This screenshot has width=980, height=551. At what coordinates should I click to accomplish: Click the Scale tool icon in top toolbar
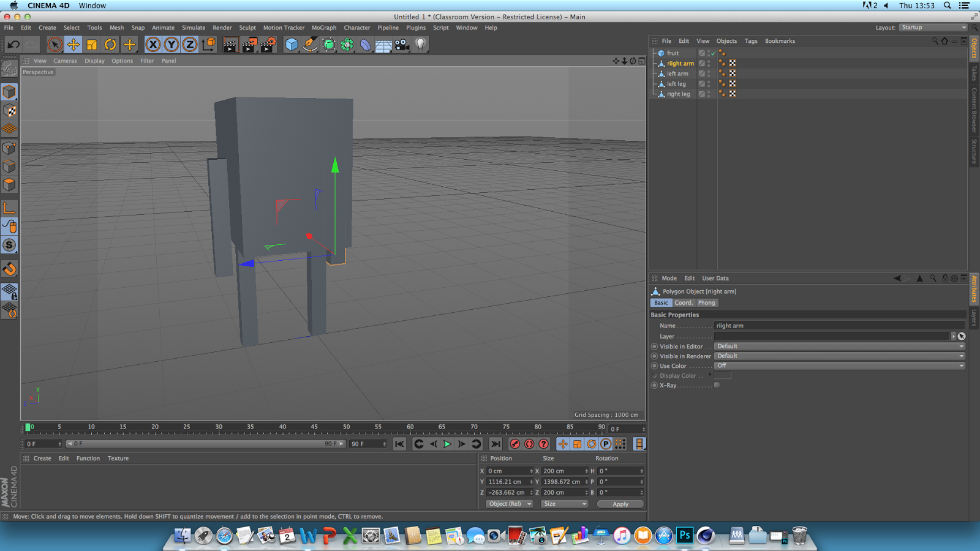pos(92,44)
